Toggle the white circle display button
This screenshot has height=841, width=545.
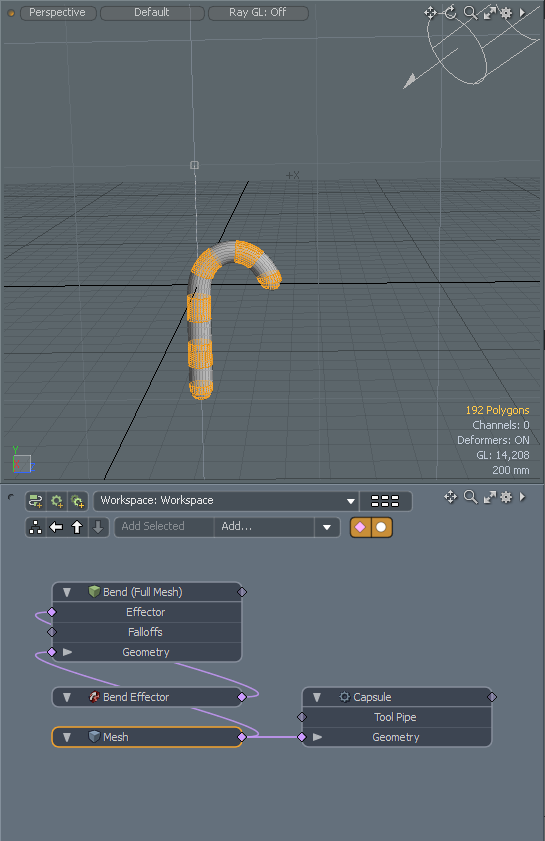[381, 527]
